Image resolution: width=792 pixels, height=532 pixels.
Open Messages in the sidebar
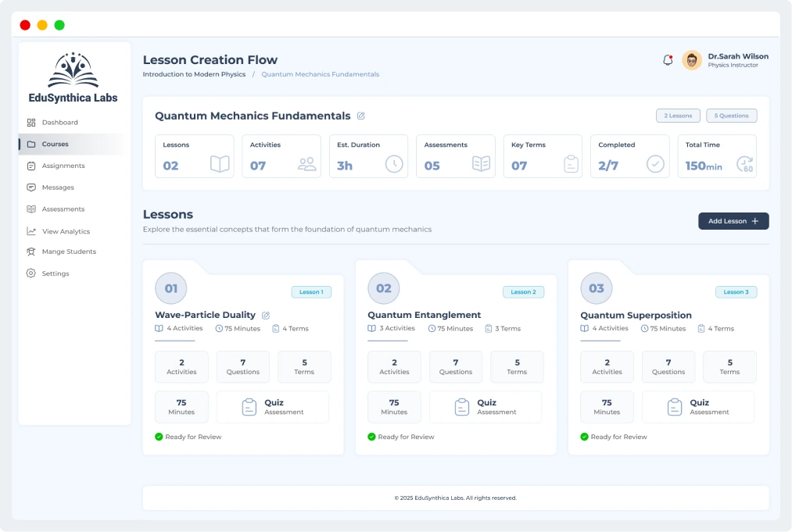[58, 187]
